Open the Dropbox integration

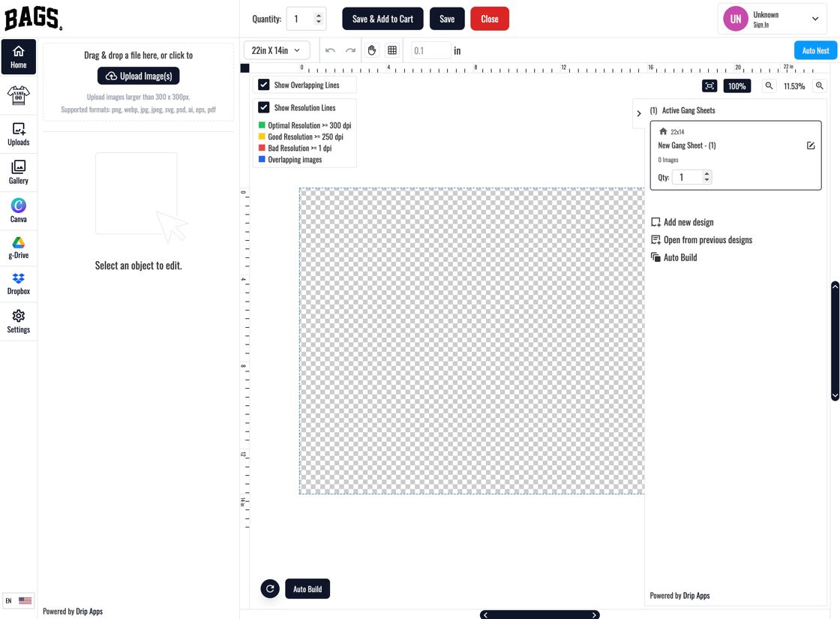click(x=18, y=284)
